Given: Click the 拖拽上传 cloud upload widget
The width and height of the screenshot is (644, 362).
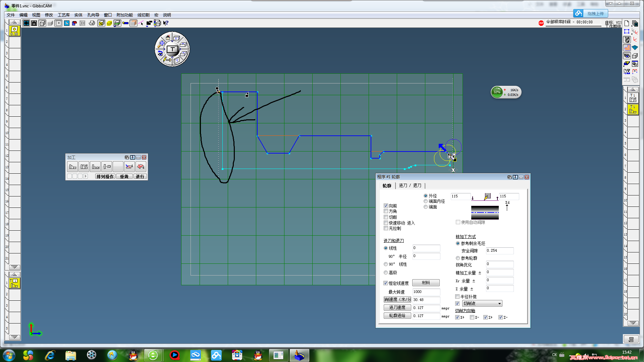Looking at the screenshot, I should [591, 13].
